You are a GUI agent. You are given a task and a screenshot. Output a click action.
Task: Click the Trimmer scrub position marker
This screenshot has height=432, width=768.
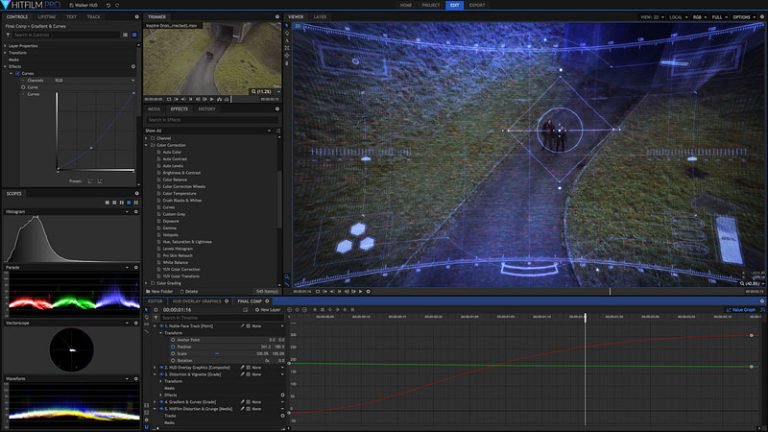point(231,99)
